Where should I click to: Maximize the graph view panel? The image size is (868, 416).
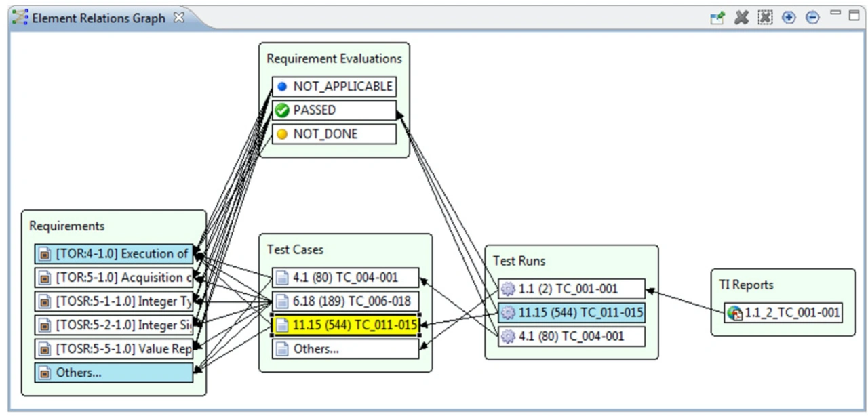(x=854, y=14)
